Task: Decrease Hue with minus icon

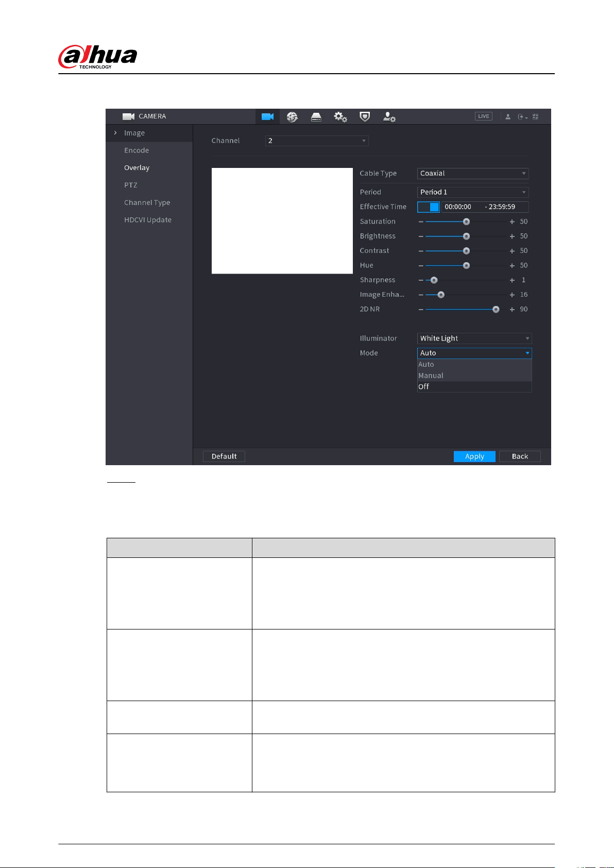Action: pos(421,266)
